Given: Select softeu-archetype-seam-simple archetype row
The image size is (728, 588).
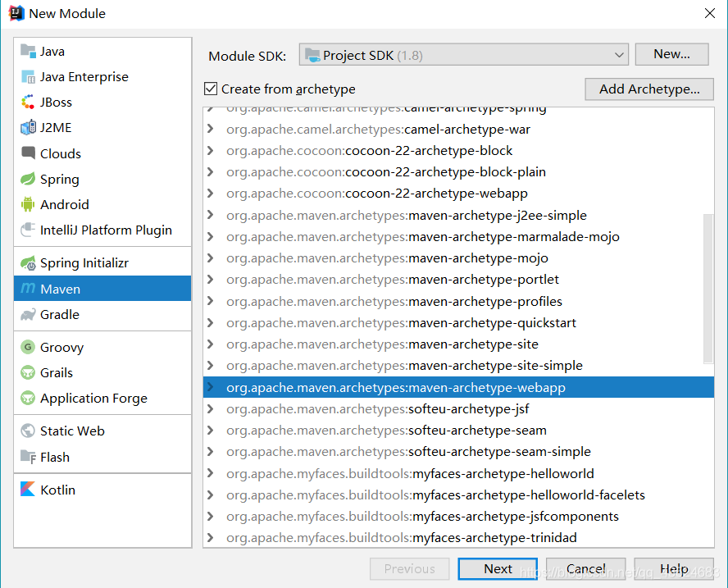Looking at the screenshot, I should (458, 451).
